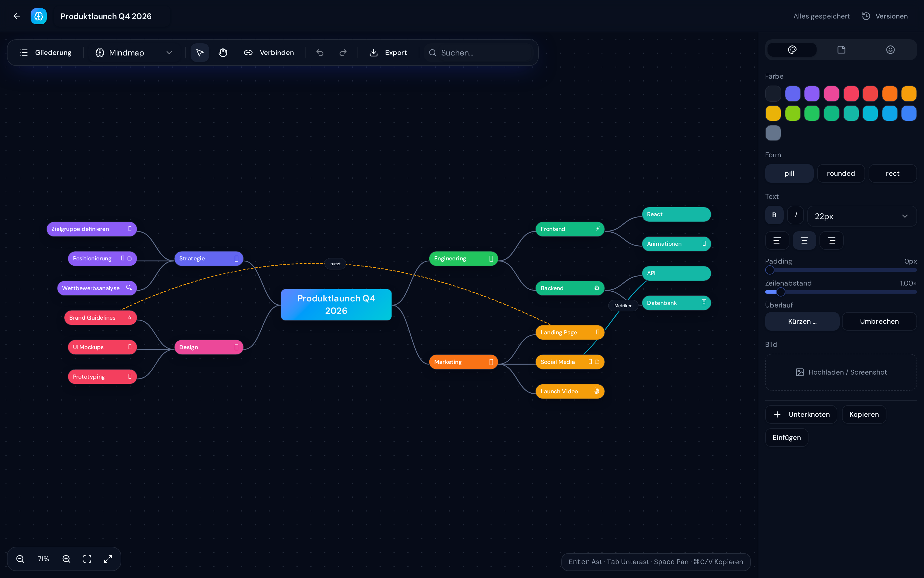Select the Strategie node
Viewport: 924px width, 578px height.
coord(208,258)
